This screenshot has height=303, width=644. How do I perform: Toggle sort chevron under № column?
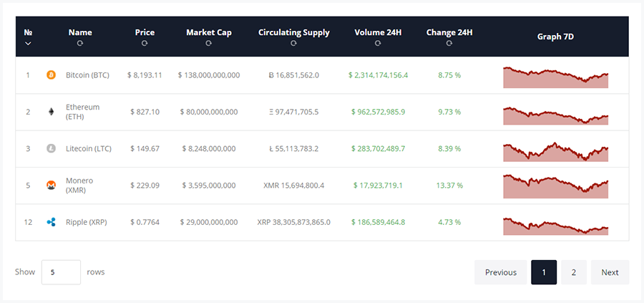click(28, 43)
